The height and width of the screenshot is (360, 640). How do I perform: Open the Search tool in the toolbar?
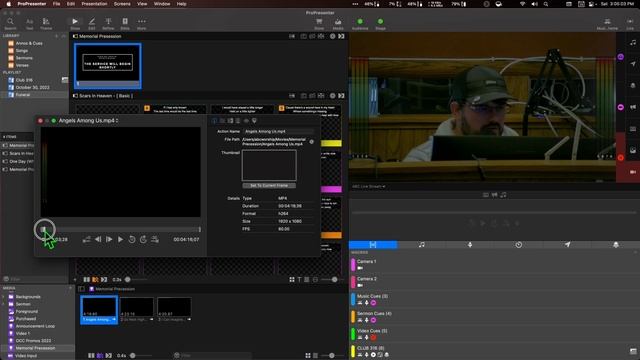(x=10, y=24)
